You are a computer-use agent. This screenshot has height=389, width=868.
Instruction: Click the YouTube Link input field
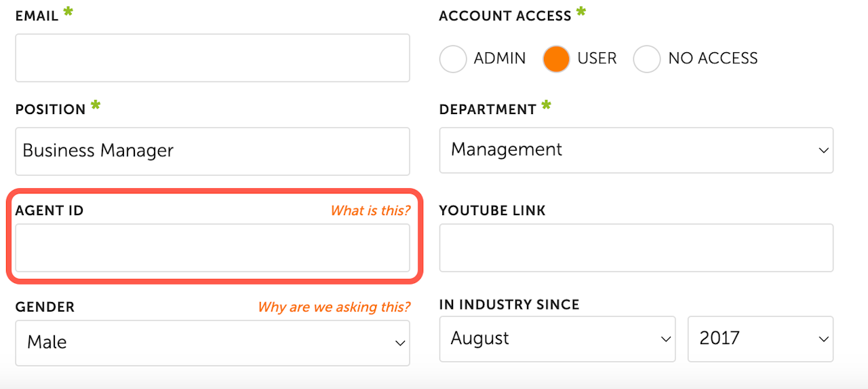pos(636,248)
